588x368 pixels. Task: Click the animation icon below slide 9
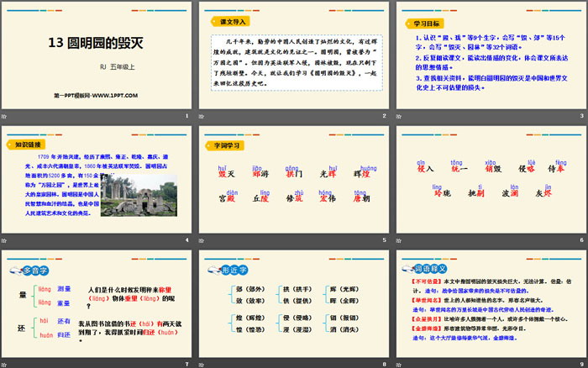pyautogui.click(x=399, y=363)
